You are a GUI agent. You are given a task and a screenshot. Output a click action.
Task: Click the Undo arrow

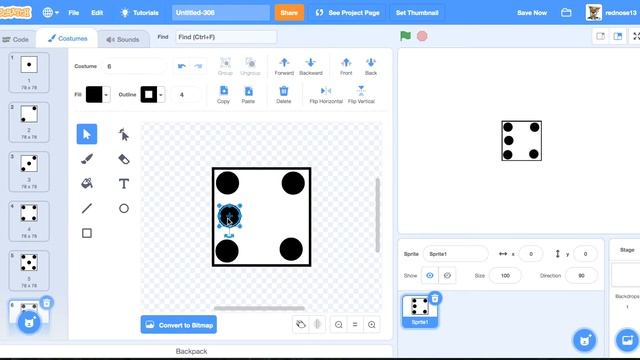182,66
